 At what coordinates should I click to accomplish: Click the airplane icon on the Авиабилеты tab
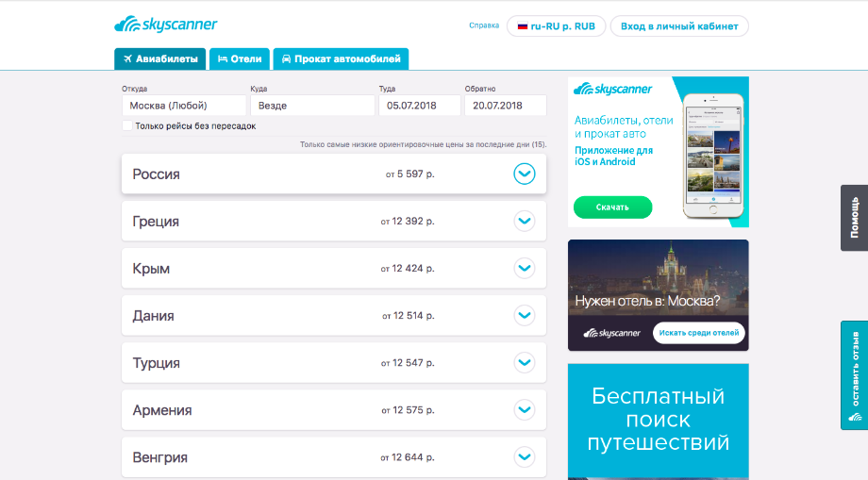point(127,59)
